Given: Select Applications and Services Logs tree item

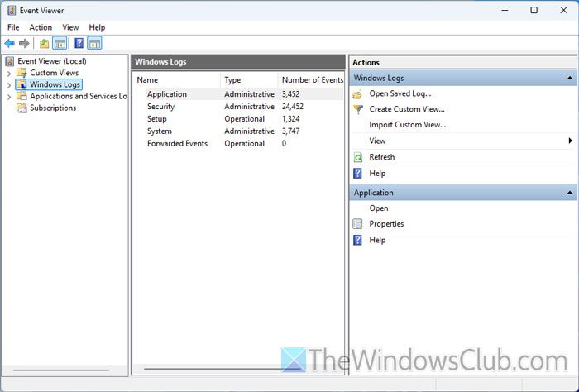Looking at the screenshot, I should (79, 96).
